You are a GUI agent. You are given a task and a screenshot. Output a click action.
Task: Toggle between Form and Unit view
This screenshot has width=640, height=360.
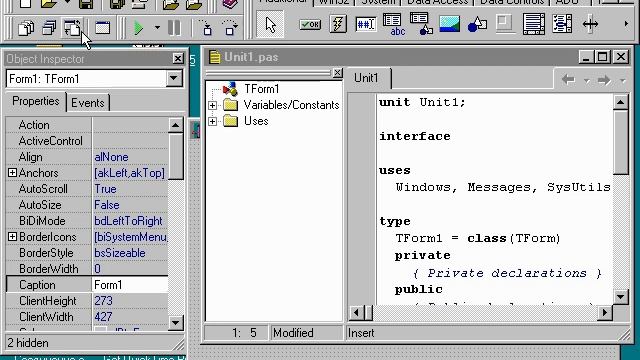[72, 28]
